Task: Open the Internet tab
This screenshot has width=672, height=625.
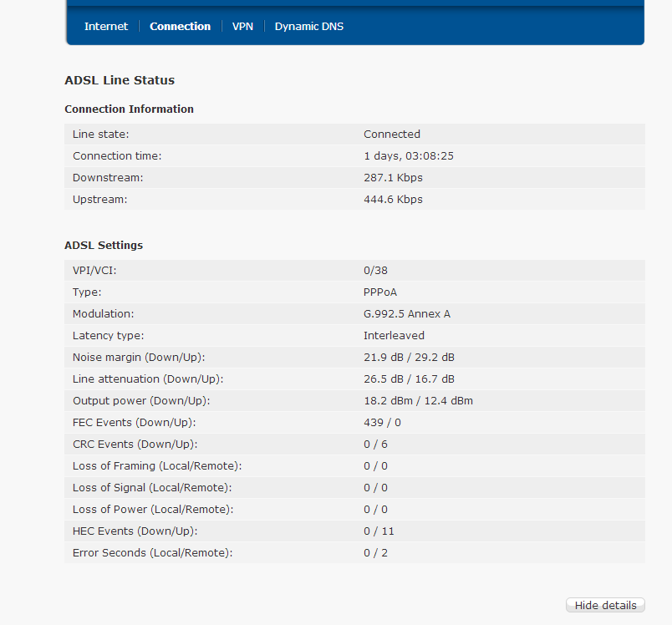Action: point(106,27)
